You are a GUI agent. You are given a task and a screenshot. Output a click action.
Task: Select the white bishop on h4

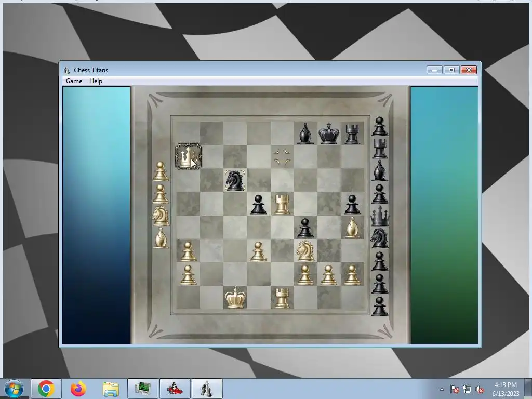pos(352,227)
